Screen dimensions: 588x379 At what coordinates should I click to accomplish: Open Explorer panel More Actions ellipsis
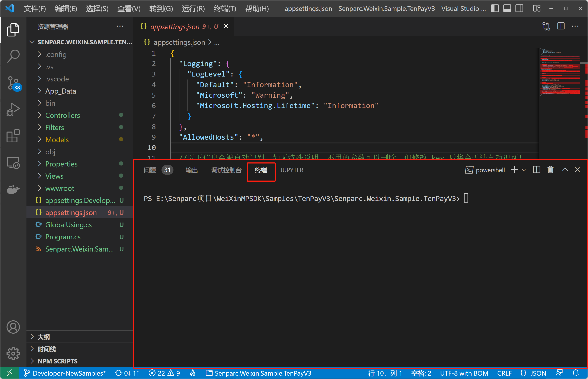120,26
